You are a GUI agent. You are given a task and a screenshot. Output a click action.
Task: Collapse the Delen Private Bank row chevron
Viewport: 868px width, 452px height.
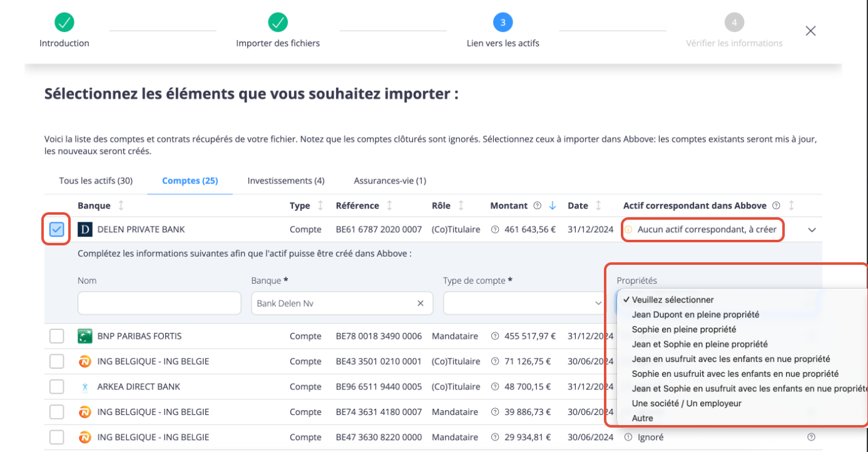[812, 230]
